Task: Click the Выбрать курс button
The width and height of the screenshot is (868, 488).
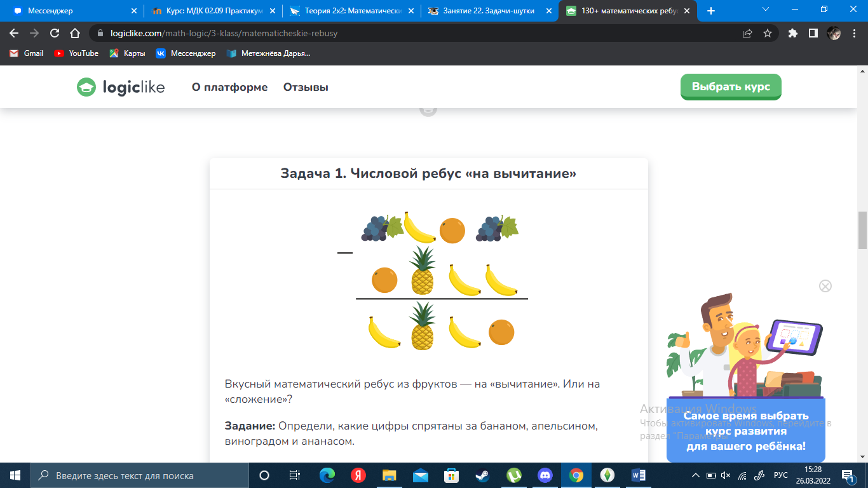Action: tap(731, 87)
